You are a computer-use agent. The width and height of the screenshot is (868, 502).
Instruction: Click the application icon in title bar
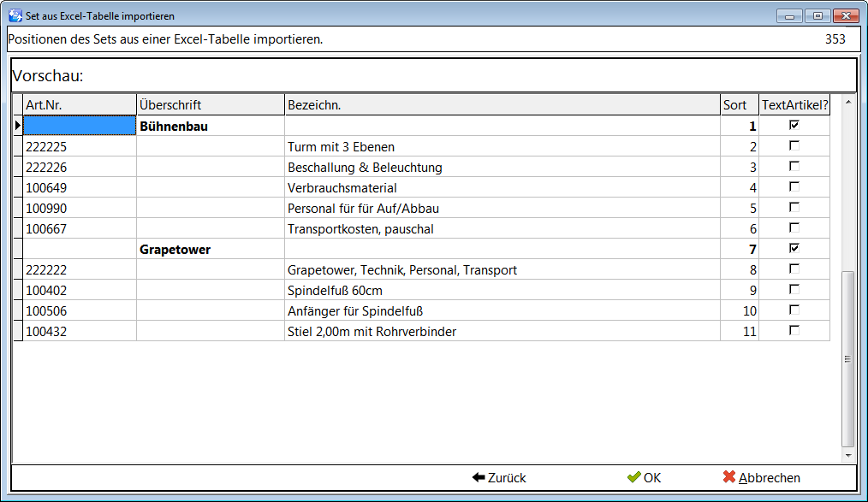[x=15, y=15]
